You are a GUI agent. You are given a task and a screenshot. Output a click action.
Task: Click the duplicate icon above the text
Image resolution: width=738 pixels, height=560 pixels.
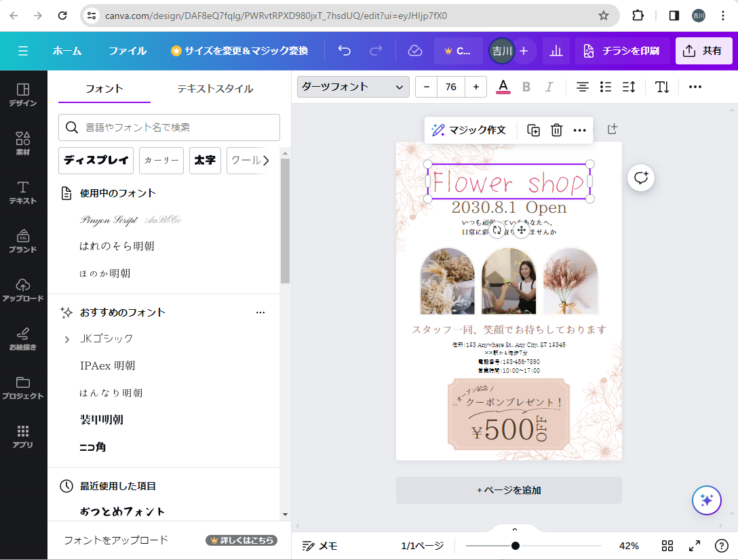534,130
